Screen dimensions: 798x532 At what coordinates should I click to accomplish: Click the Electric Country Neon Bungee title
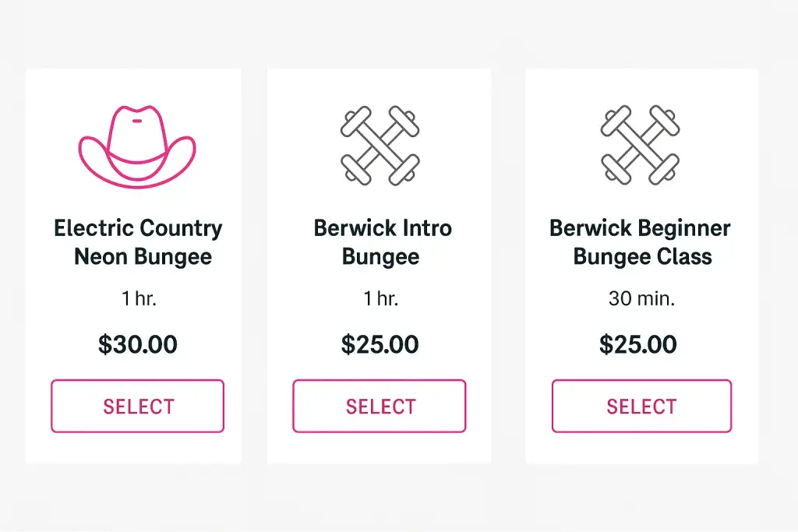click(x=137, y=241)
